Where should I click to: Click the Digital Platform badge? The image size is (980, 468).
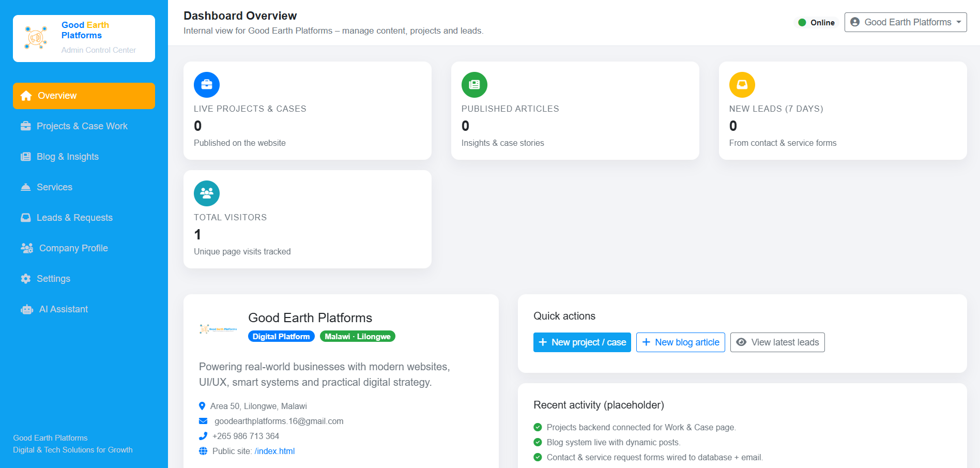pos(281,336)
